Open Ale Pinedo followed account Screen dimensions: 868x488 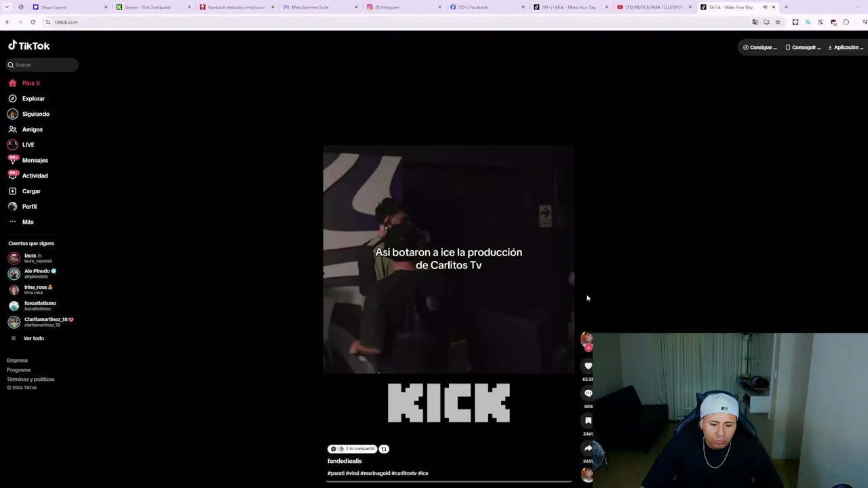point(33,274)
